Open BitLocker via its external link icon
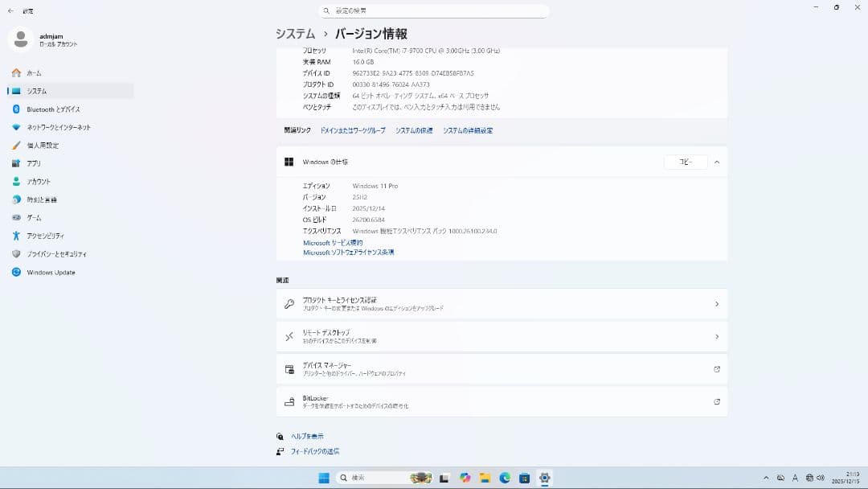The image size is (868, 489). pos(716,401)
